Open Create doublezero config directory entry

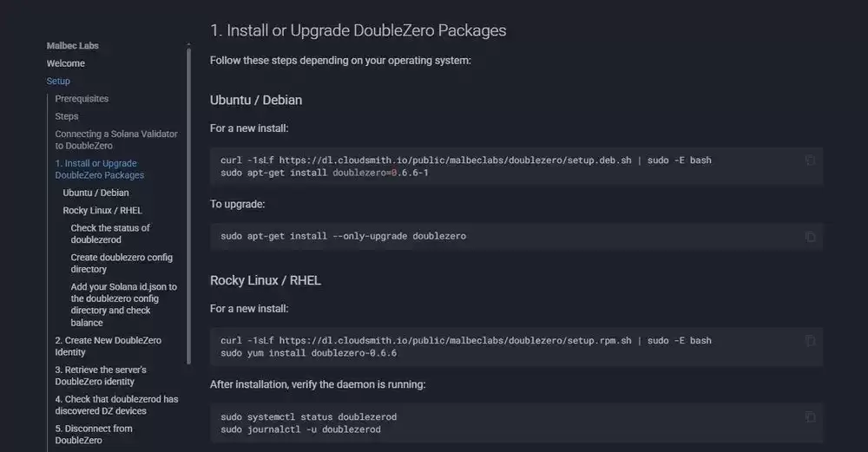pos(122,263)
